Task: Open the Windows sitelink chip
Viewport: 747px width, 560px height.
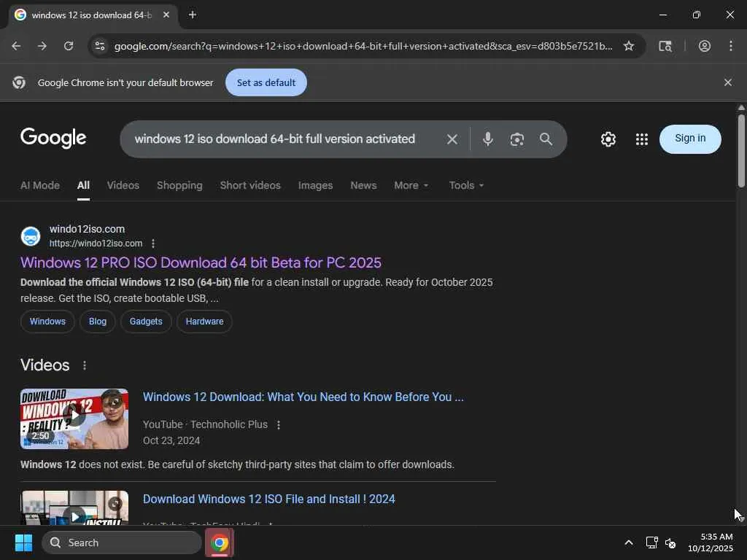Action: pyautogui.click(x=47, y=322)
